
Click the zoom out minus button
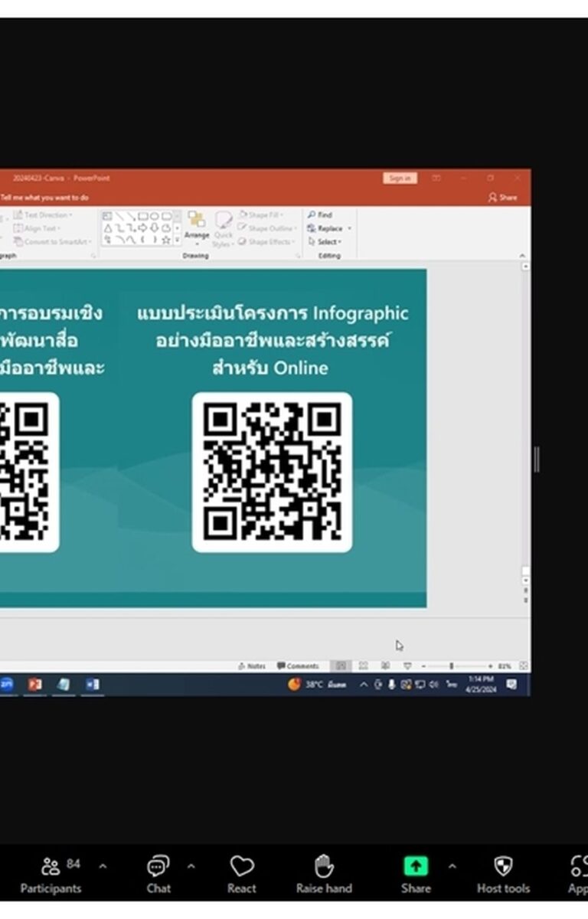click(x=423, y=666)
